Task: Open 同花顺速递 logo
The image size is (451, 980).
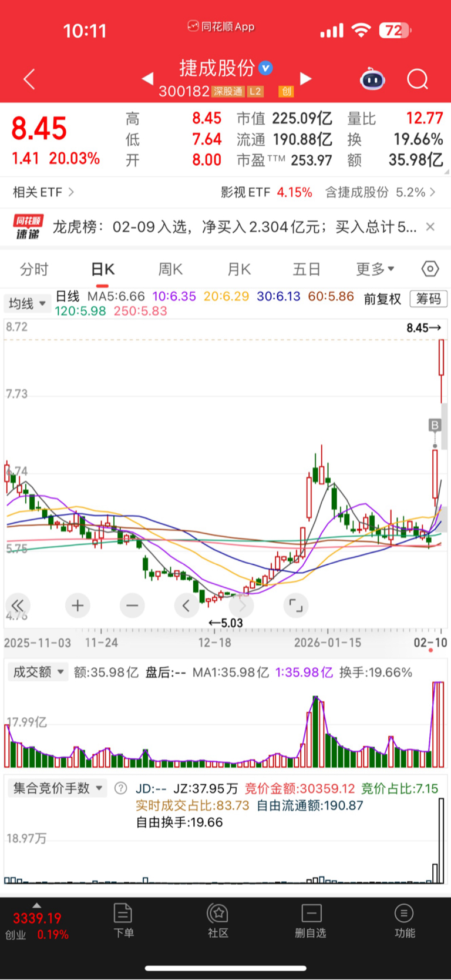Action: 28,227
